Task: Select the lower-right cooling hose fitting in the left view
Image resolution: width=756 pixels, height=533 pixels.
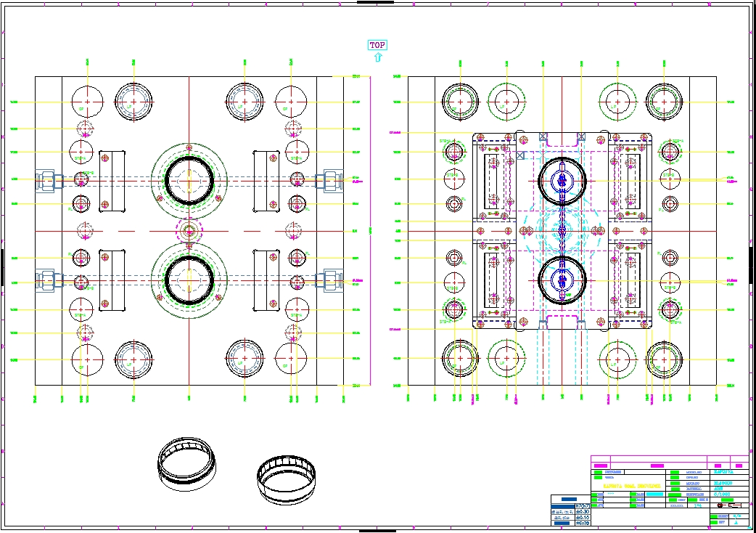Action: coord(332,280)
